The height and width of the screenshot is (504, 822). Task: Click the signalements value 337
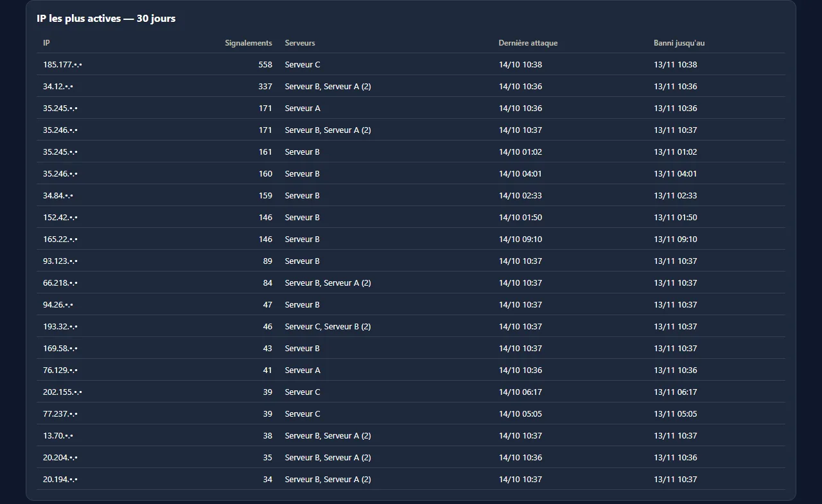(x=265, y=87)
